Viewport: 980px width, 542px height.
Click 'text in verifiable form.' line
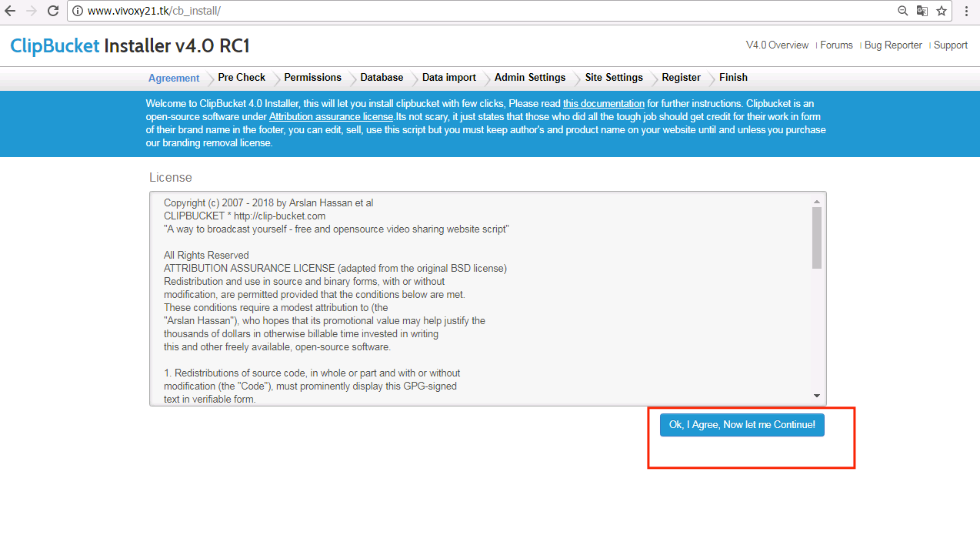[x=210, y=400]
